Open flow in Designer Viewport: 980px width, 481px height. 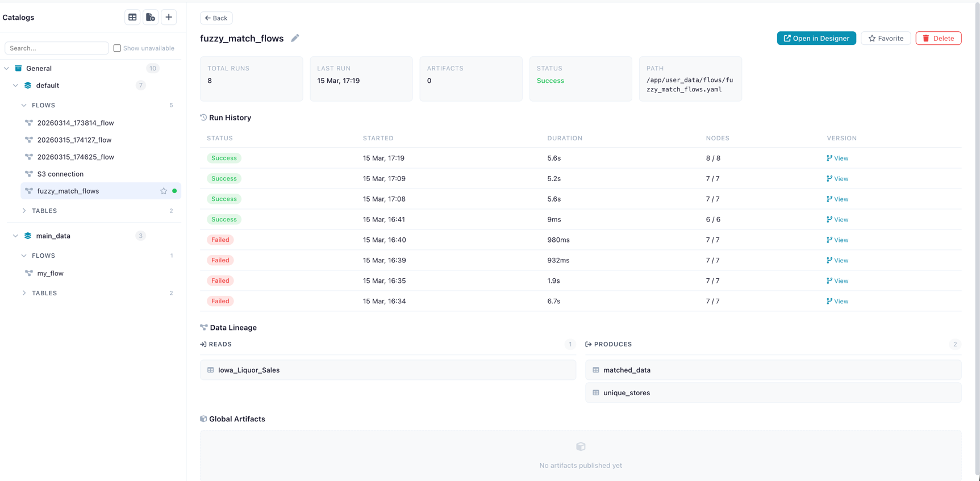coord(816,38)
